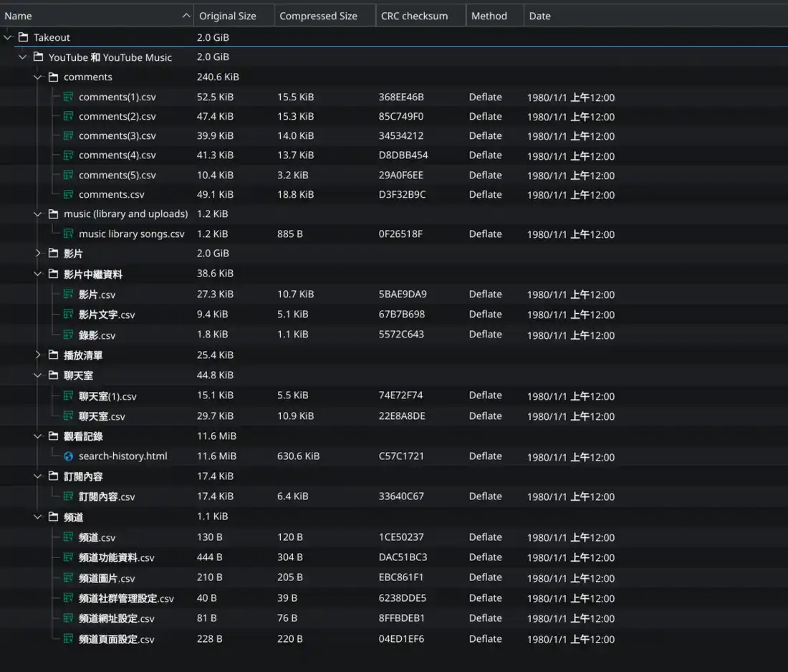Sort by the Name column header

[97, 16]
